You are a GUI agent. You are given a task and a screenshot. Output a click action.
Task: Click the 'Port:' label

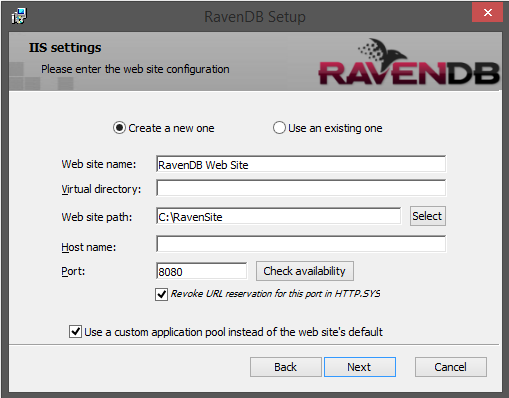click(73, 271)
